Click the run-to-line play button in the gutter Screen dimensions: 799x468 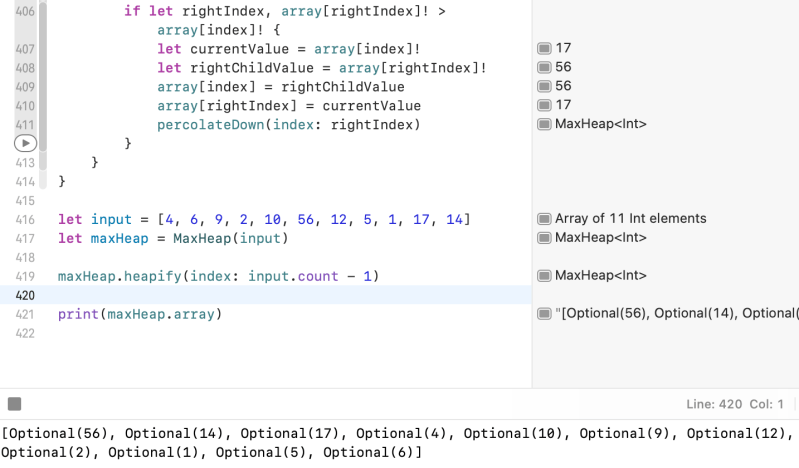click(25, 144)
